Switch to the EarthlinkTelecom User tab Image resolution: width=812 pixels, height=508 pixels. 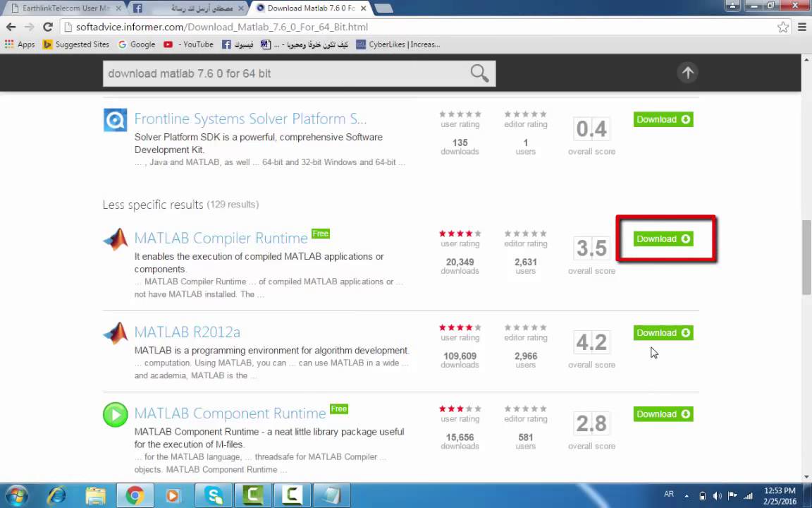[x=64, y=8]
